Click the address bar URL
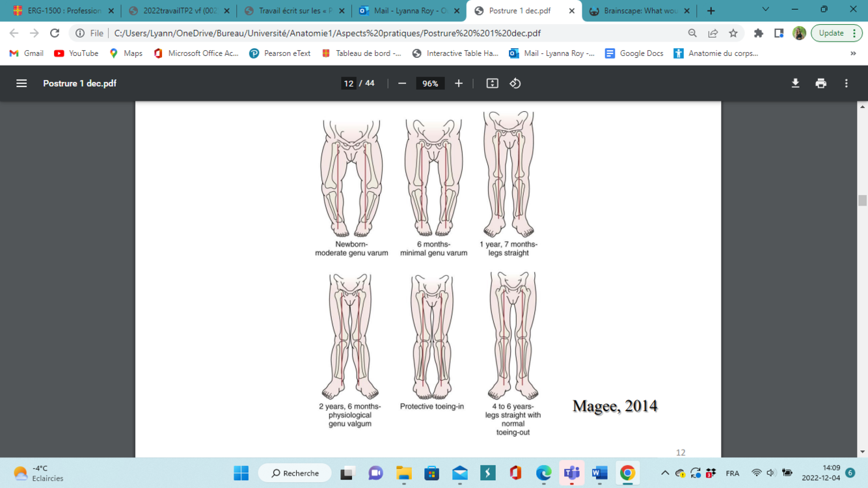The height and width of the screenshot is (488, 868). (327, 33)
